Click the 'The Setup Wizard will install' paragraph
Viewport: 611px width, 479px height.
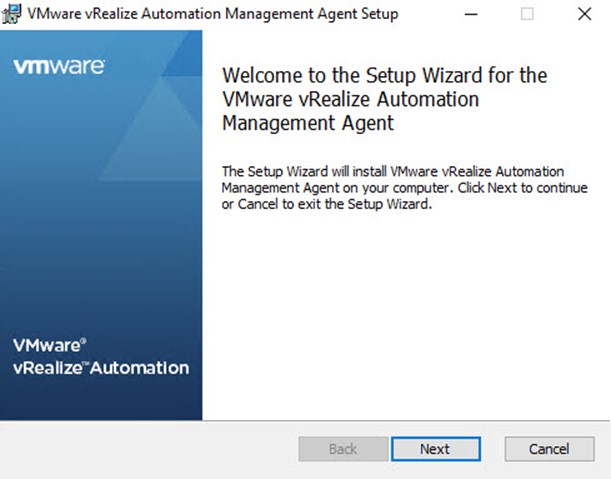pos(404,187)
